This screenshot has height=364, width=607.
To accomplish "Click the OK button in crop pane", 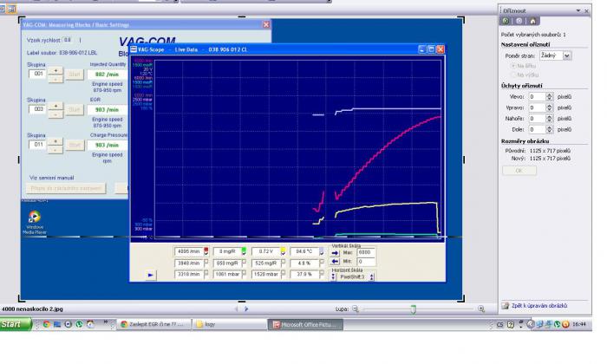I will [519, 171].
